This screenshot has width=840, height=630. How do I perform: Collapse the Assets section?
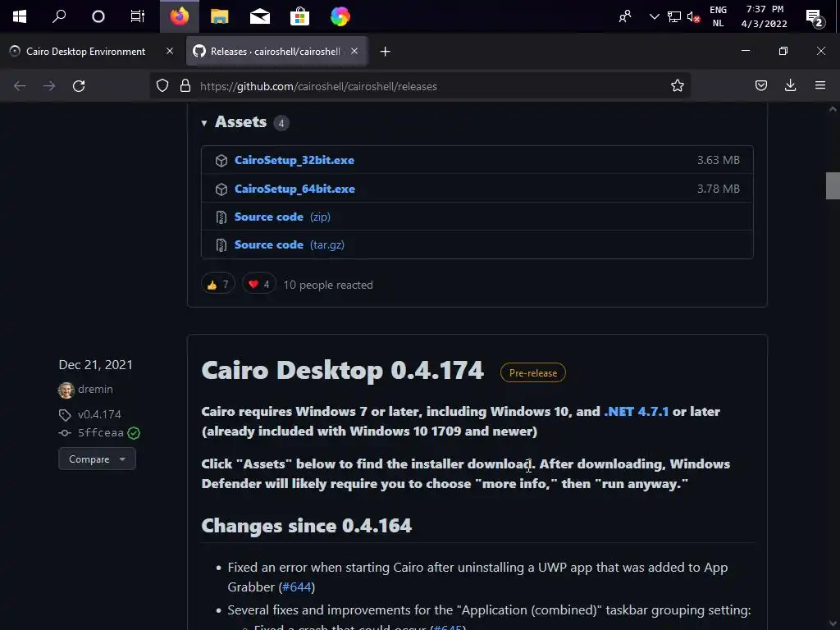pyautogui.click(x=234, y=122)
